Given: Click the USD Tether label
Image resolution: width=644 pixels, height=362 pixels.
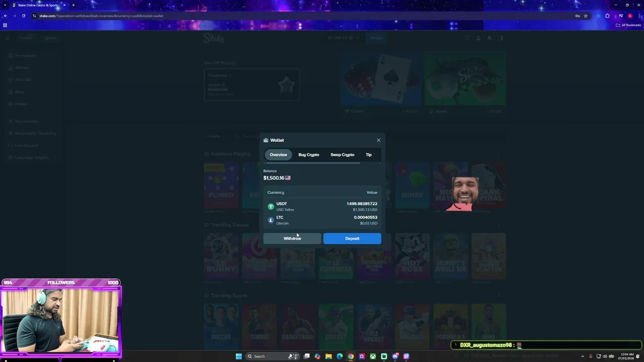Looking at the screenshot, I should pos(285,210).
